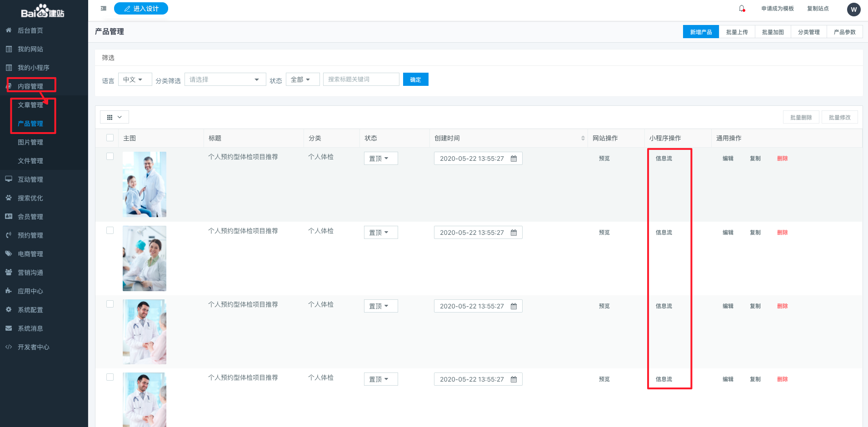This screenshot has height=427, width=868.
Task: Select 文章管理 in the sidebar
Action: point(30,105)
